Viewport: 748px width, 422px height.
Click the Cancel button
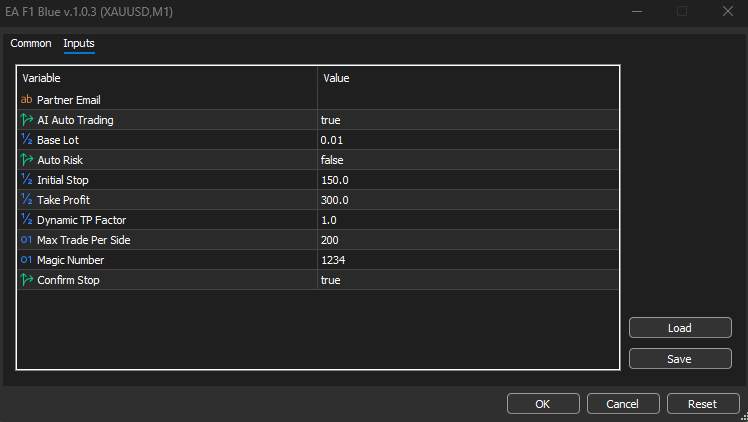(x=623, y=404)
